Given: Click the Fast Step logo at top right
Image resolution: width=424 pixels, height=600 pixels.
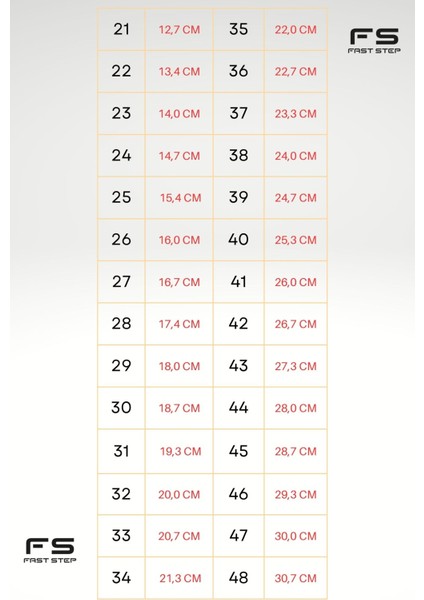Looking at the screenshot, I should 374,41.
